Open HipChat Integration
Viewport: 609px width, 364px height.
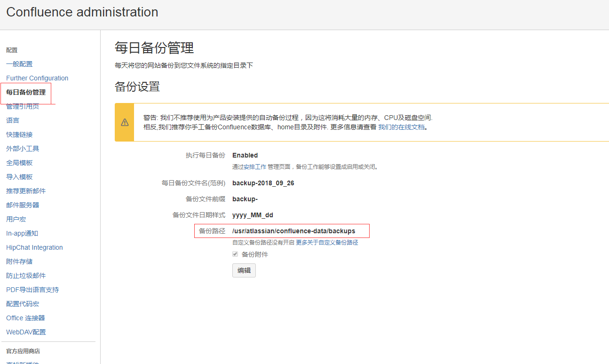coord(34,247)
